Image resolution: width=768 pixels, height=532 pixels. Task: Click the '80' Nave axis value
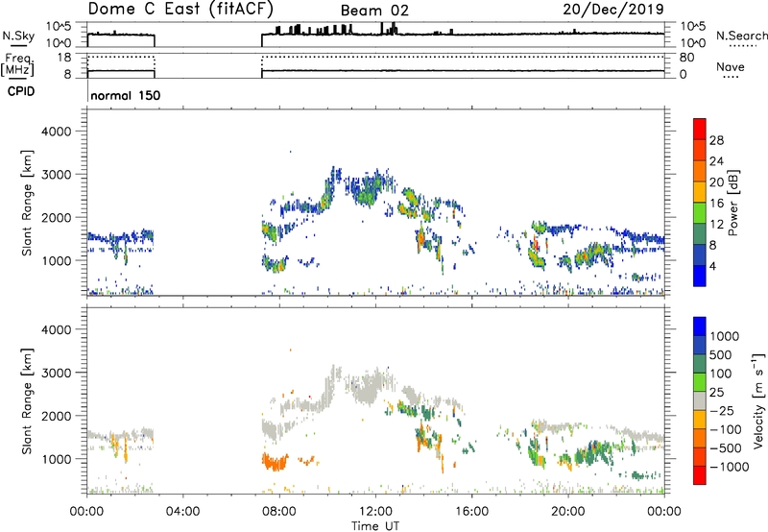pyautogui.click(x=686, y=58)
